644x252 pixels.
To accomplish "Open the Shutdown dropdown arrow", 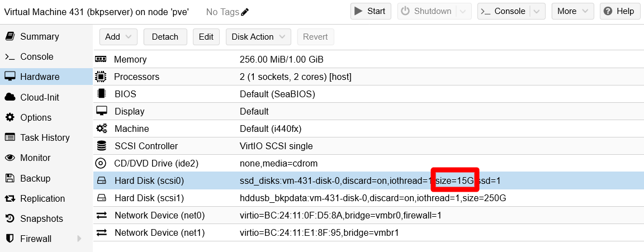I will [x=463, y=11].
